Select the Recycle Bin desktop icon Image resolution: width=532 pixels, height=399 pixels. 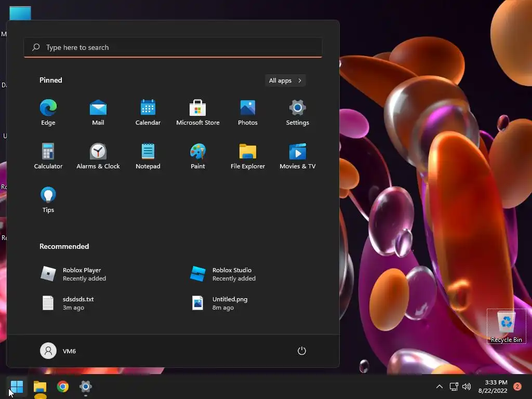pyautogui.click(x=506, y=326)
